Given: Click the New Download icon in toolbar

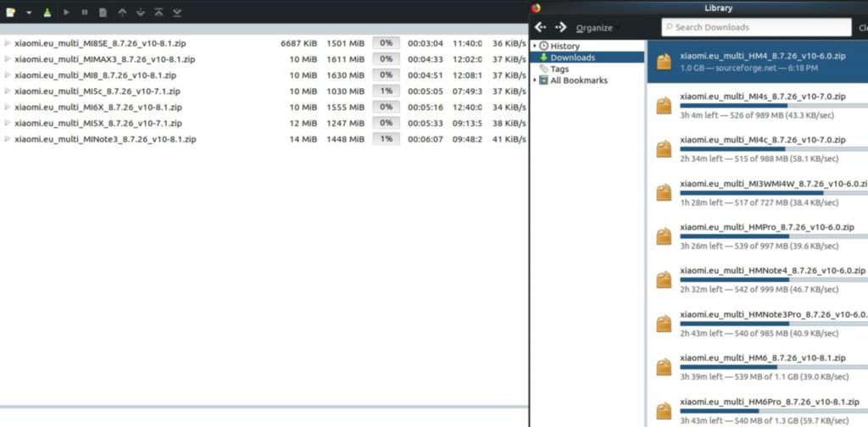Looking at the screenshot, I should [x=10, y=12].
